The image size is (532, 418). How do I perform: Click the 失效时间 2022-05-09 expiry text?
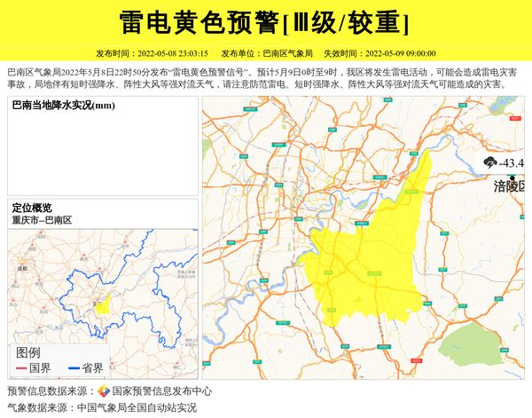point(379,53)
